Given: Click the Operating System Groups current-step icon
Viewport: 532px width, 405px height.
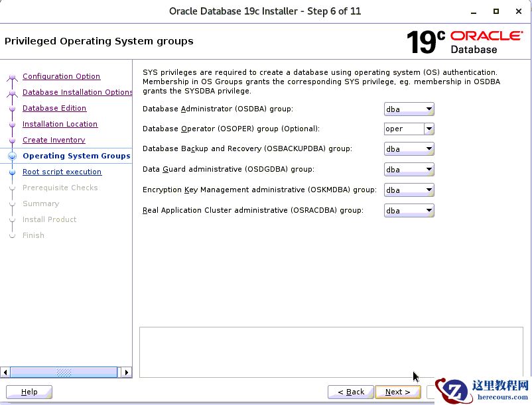Looking at the screenshot, I should click(x=12, y=156).
